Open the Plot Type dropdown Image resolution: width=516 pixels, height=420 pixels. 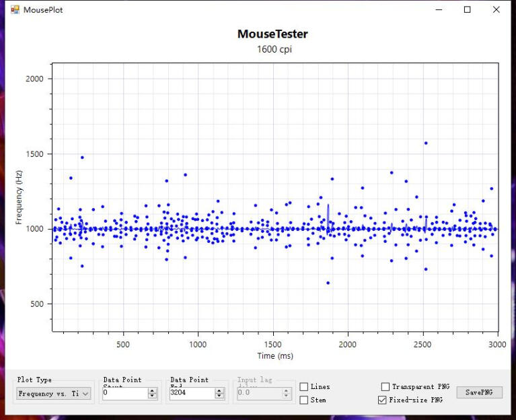(54, 394)
